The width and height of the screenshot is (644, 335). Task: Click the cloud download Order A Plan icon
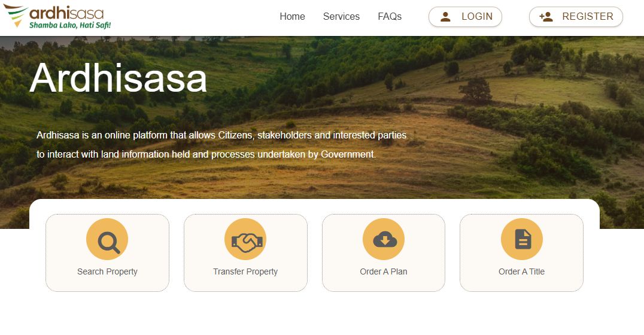click(x=384, y=239)
